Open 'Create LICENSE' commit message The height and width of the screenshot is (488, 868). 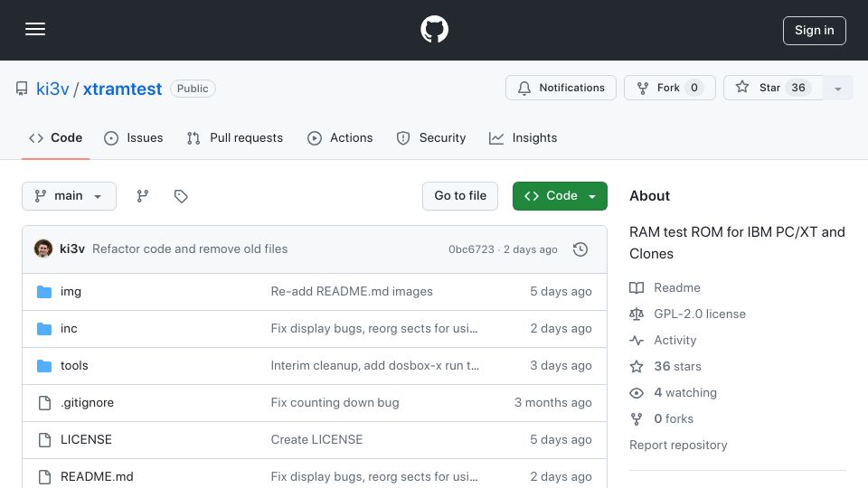coord(316,440)
